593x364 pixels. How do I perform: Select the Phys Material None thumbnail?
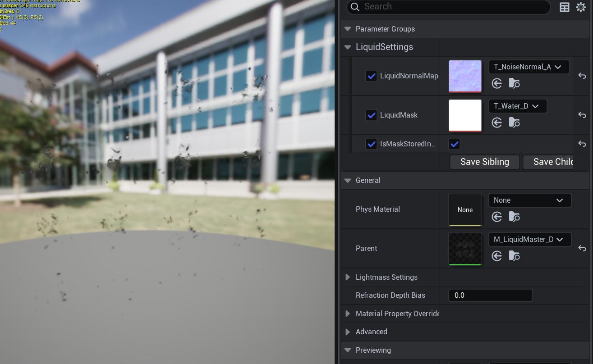(x=465, y=209)
